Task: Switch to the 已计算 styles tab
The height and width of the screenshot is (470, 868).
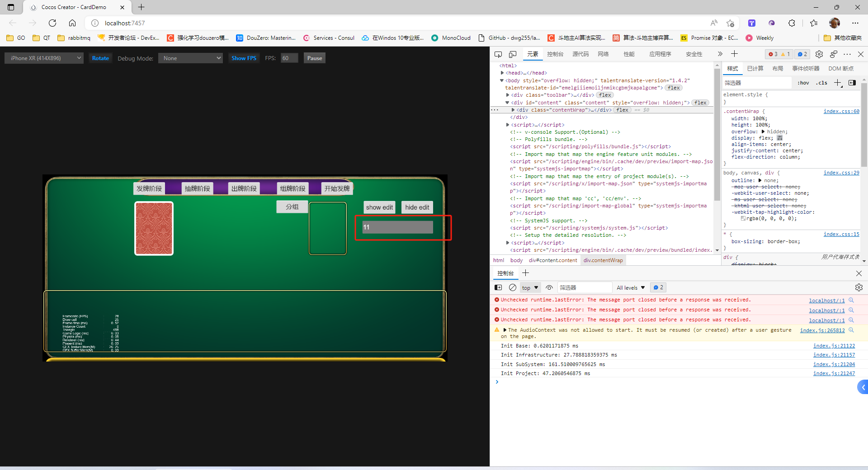Action: (x=755, y=69)
